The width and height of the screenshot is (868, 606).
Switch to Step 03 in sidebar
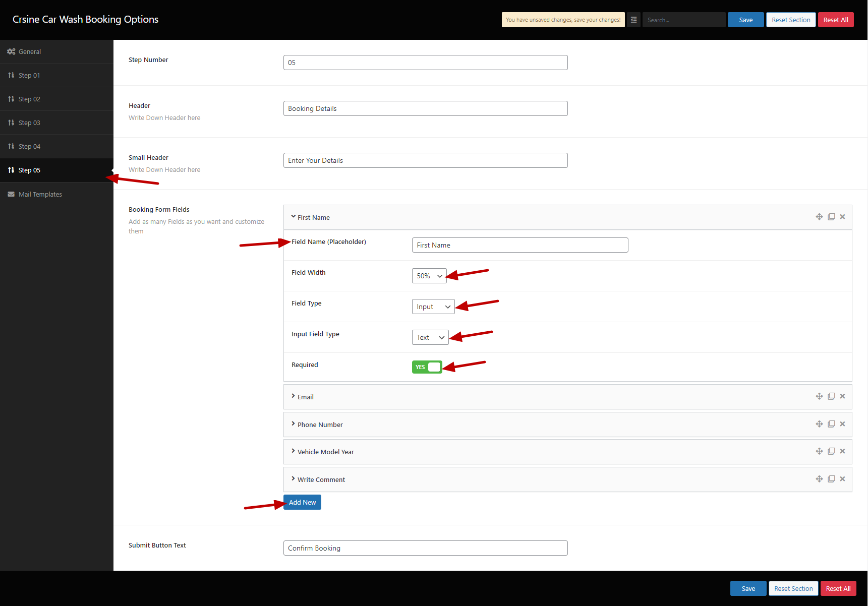[x=29, y=123]
